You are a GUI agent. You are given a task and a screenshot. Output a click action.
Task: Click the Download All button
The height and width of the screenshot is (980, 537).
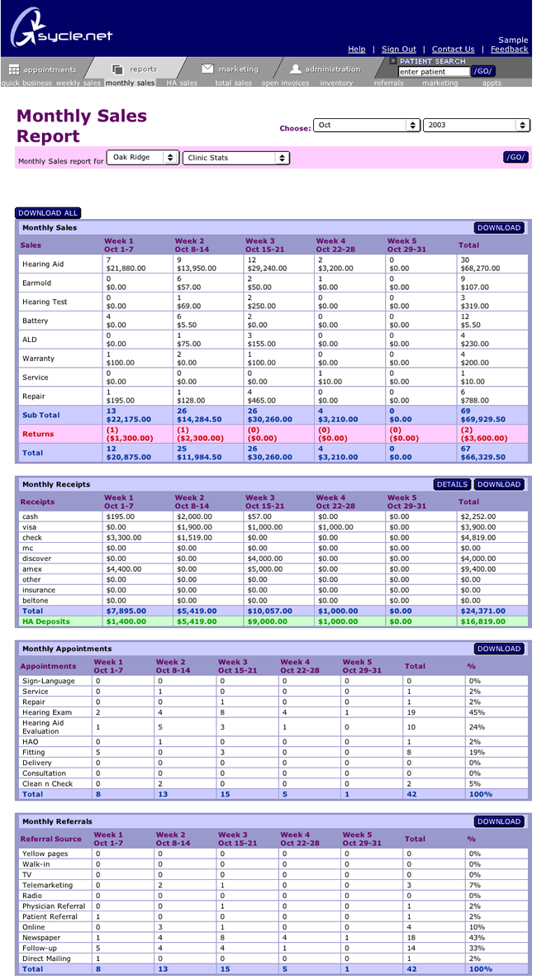coord(48,213)
